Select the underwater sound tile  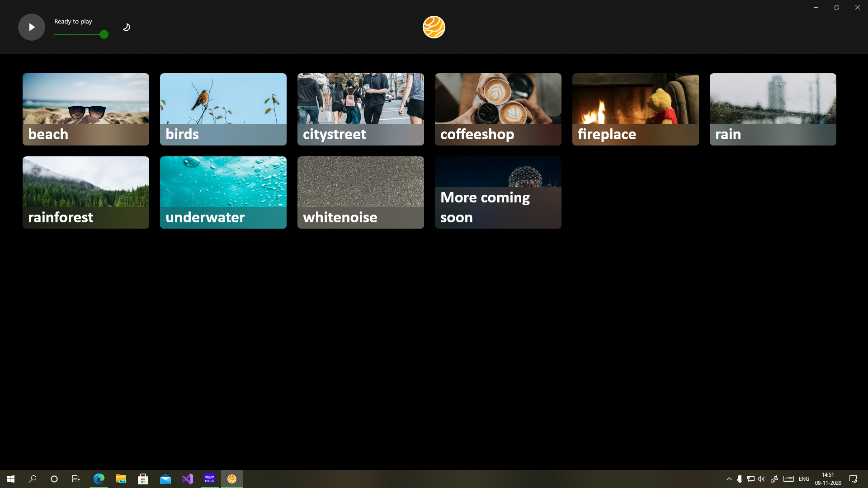coord(223,192)
